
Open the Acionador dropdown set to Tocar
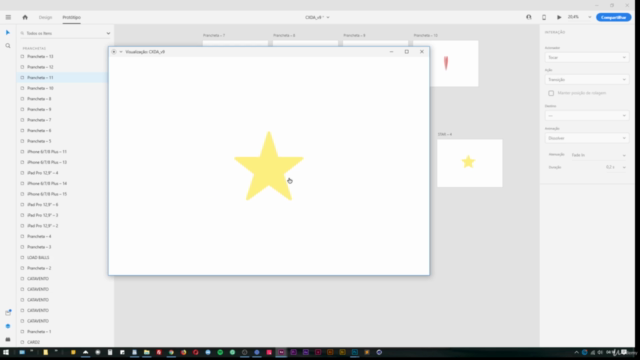point(587,58)
